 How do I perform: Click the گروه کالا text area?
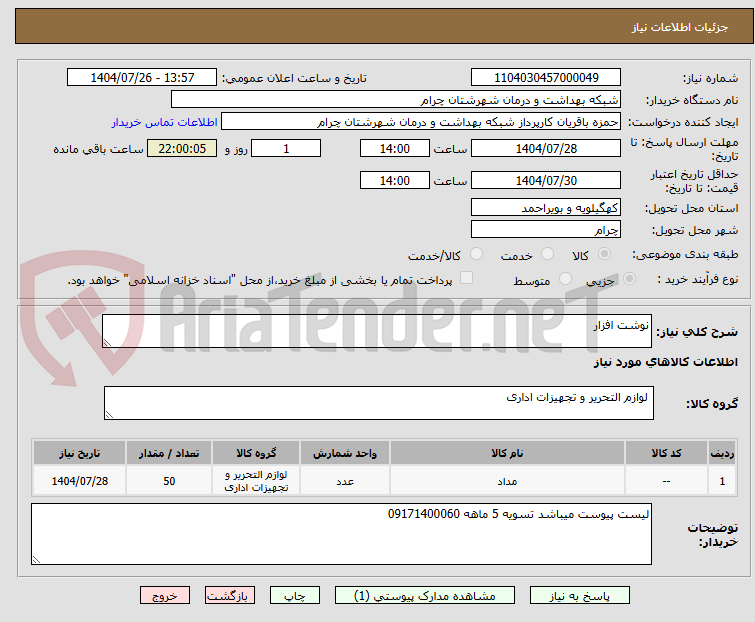pyautogui.click(x=379, y=403)
